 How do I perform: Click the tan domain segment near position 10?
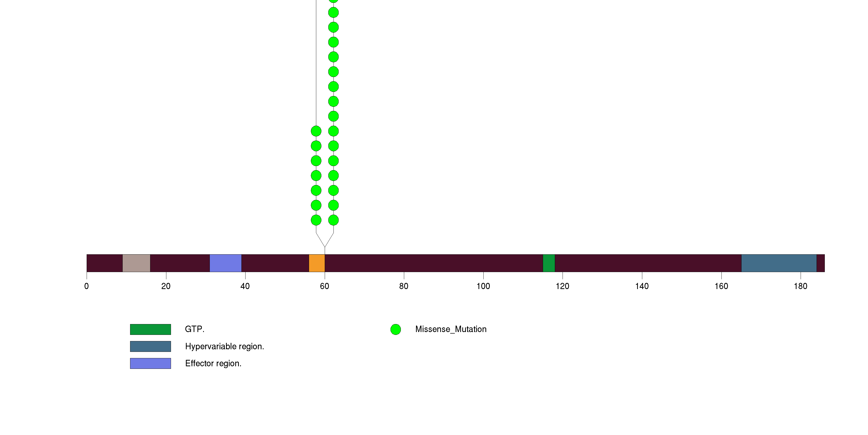(x=136, y=263)
